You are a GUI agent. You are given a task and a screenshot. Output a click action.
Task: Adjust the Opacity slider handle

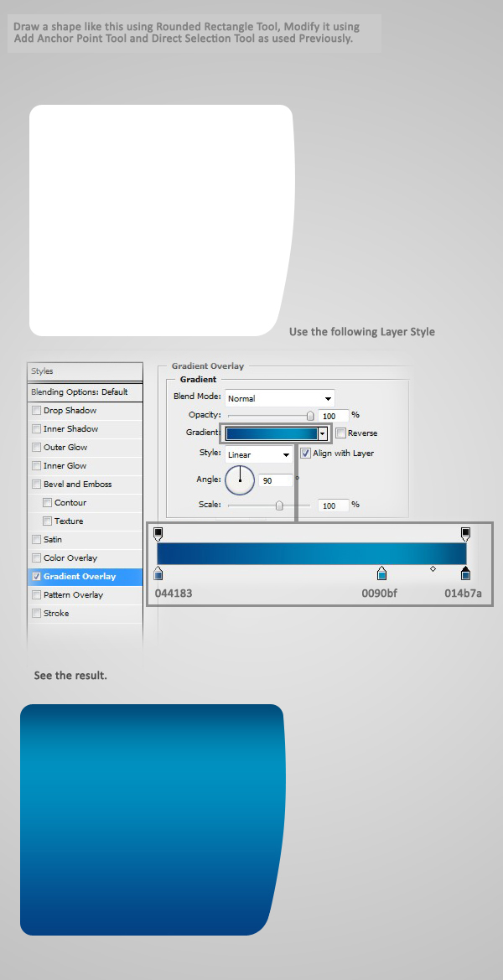point(310,416)
